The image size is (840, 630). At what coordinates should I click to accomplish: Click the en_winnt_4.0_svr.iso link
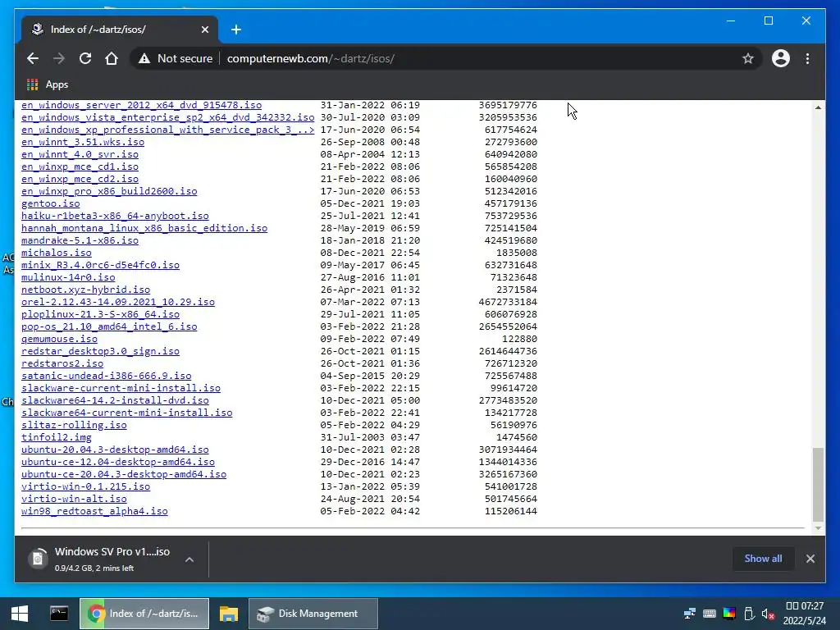point(80,154)
